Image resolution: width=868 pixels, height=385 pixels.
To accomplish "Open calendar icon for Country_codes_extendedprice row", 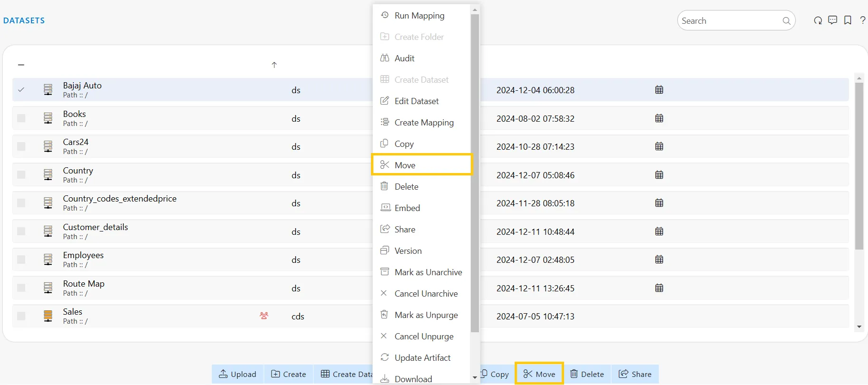I will coord(659,203).
